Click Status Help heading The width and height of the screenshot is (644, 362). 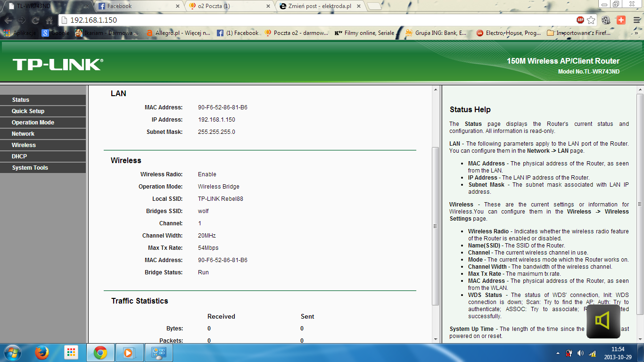[x=470, y=109]
